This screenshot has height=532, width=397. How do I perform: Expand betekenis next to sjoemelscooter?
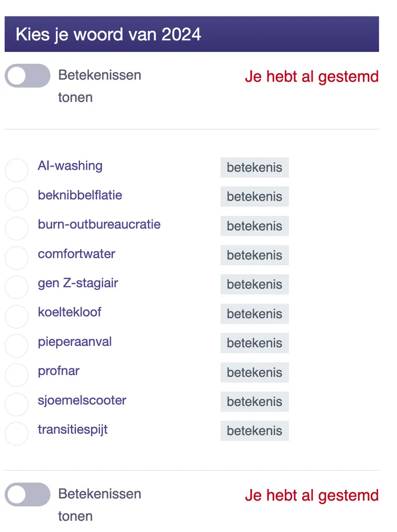click(254, 401)
